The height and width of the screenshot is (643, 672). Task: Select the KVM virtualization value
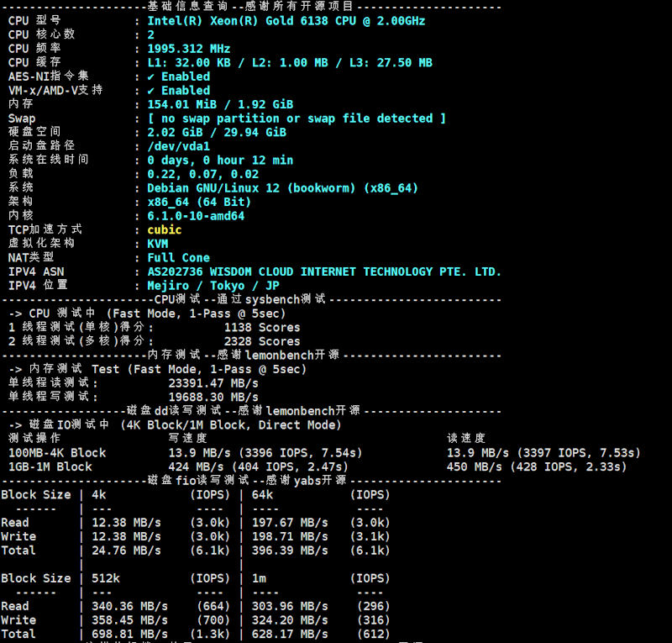pyautogui.click(x=157, y=244)
